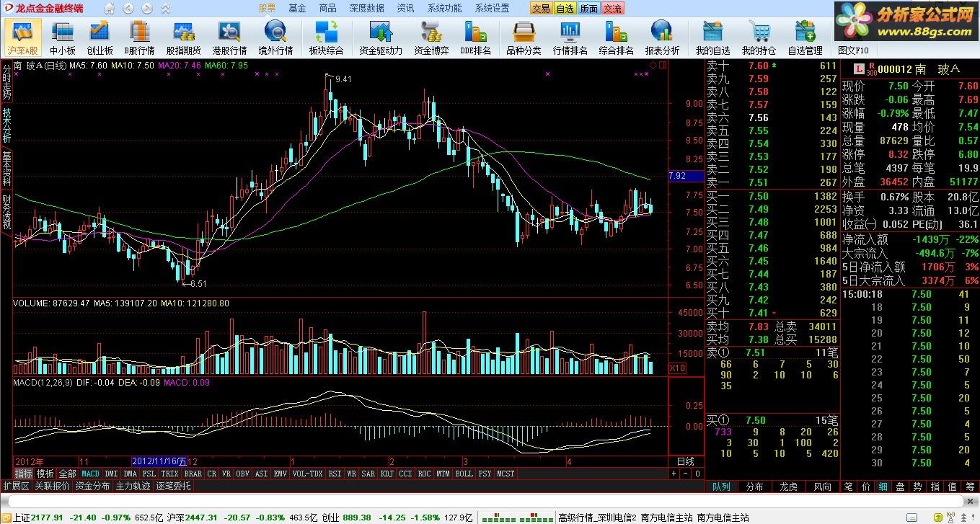Open the 基金 menu
The height and width of the screenshot is (524, 980).
(x=297, y=9)
